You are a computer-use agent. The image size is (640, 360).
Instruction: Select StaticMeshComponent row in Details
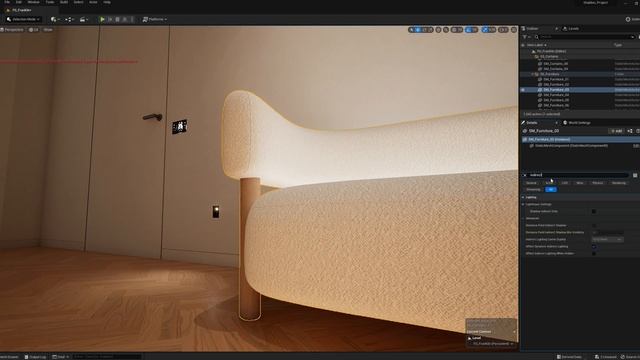click(571, 146)
